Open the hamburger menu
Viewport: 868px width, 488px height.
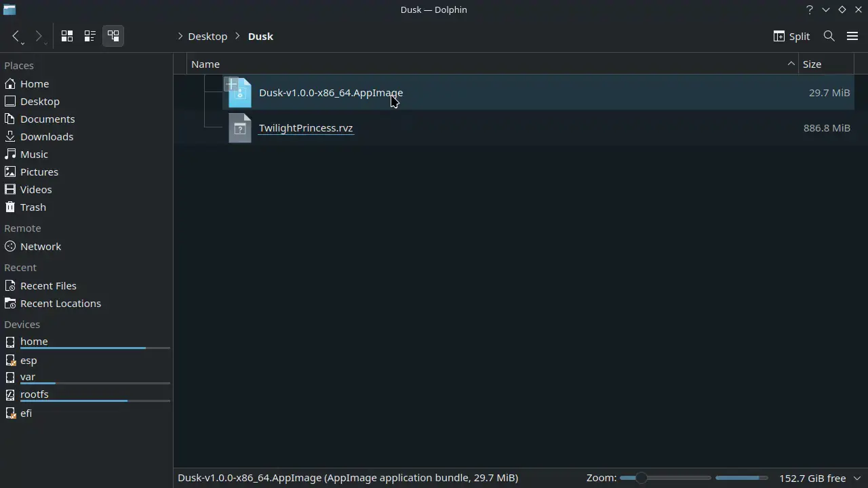coord(852,36)
